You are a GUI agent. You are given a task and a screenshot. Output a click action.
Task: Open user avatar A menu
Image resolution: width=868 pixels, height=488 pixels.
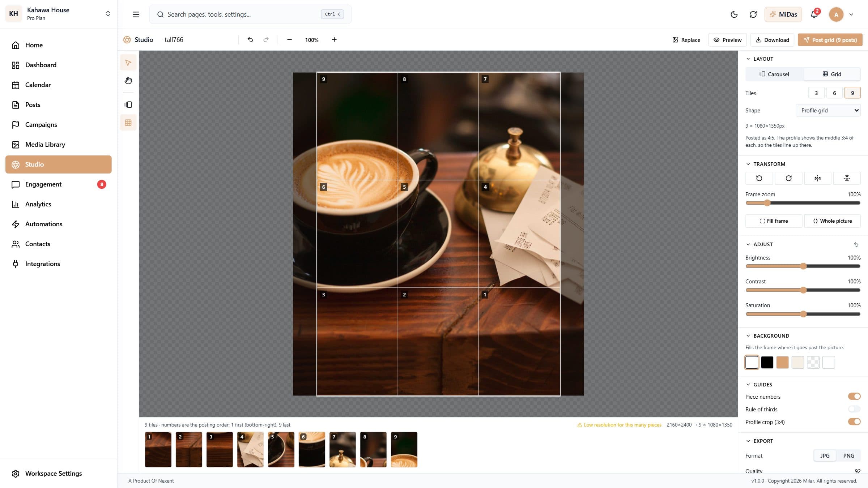(836, 14)
